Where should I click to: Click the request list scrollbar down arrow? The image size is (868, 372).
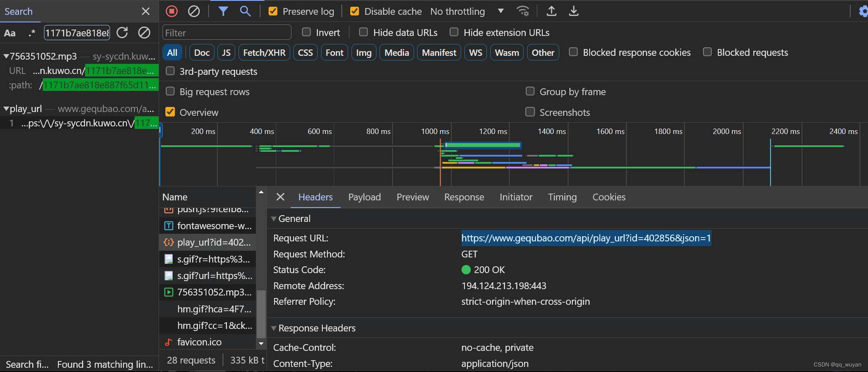point(261,344)
